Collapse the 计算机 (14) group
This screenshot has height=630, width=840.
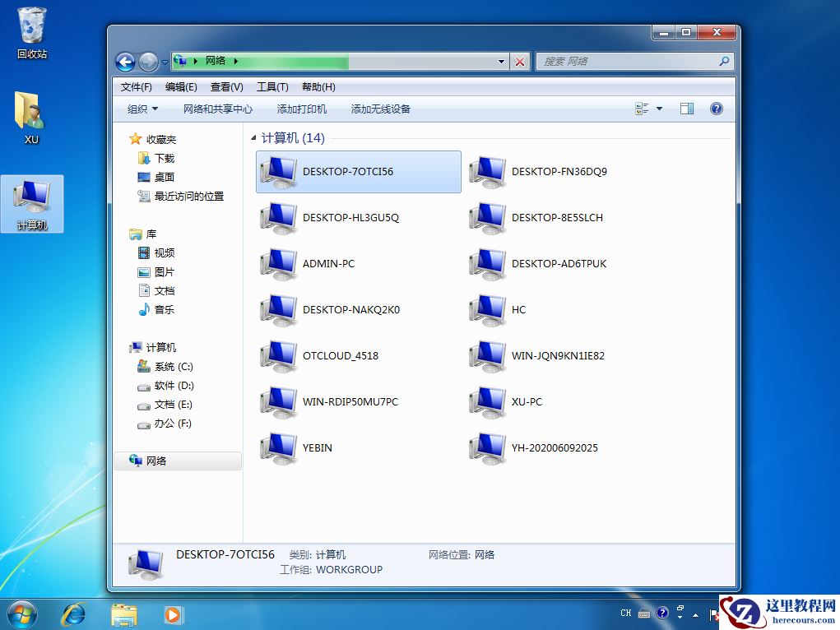point(253,139)
